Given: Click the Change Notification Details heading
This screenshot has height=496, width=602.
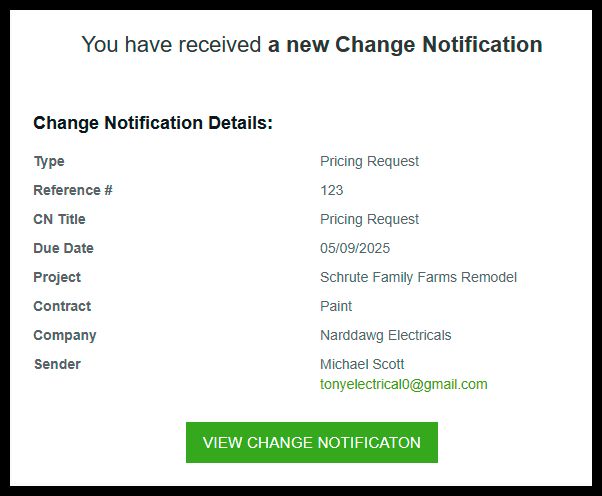Looking at the screenshot, I should tap(153, 123).
